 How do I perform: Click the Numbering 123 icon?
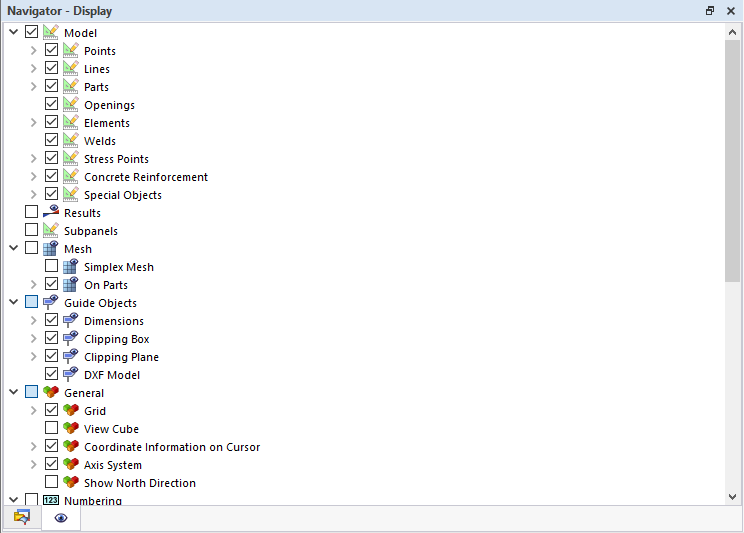tap(51, 500)
